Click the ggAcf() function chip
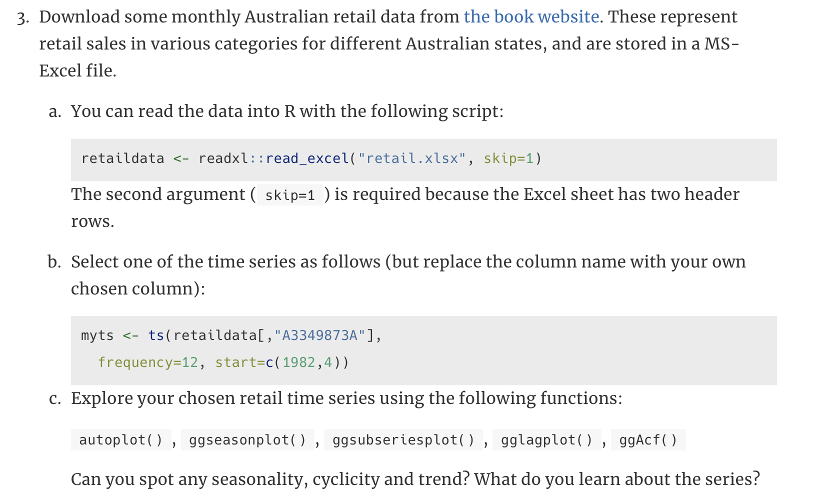This screenshot has width=817, height=504. click(648, 440)
